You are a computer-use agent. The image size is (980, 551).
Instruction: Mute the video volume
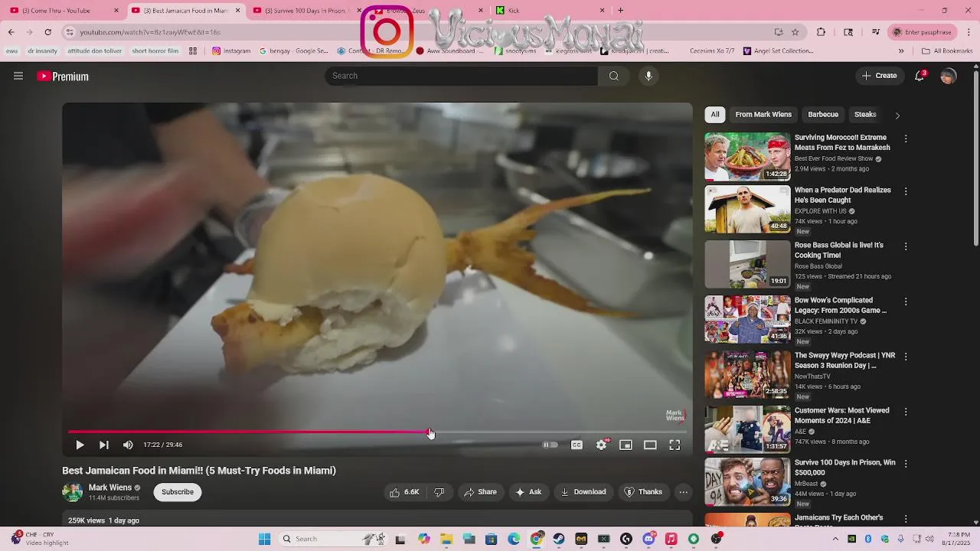pyautogui.click(x=128, y=445)
